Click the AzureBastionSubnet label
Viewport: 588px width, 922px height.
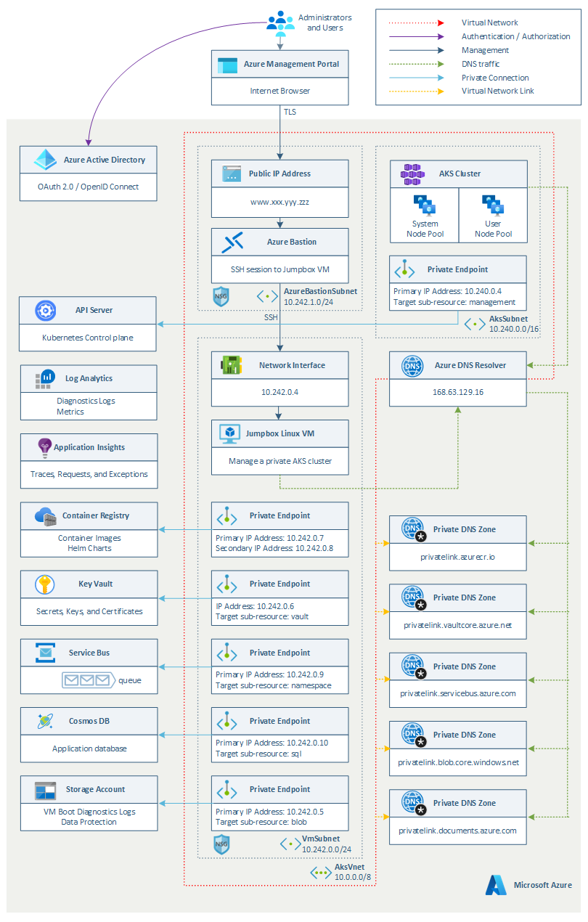click(320, 290)
